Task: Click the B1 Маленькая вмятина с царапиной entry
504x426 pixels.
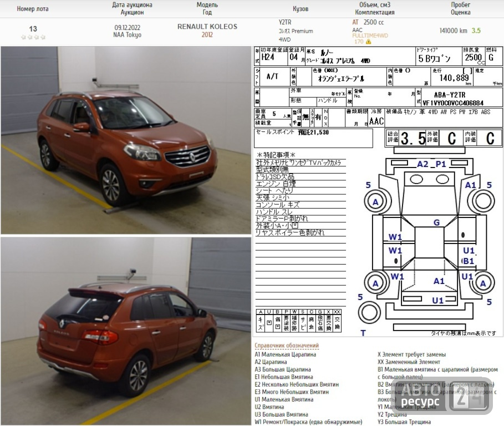Action: pos(437,373)
